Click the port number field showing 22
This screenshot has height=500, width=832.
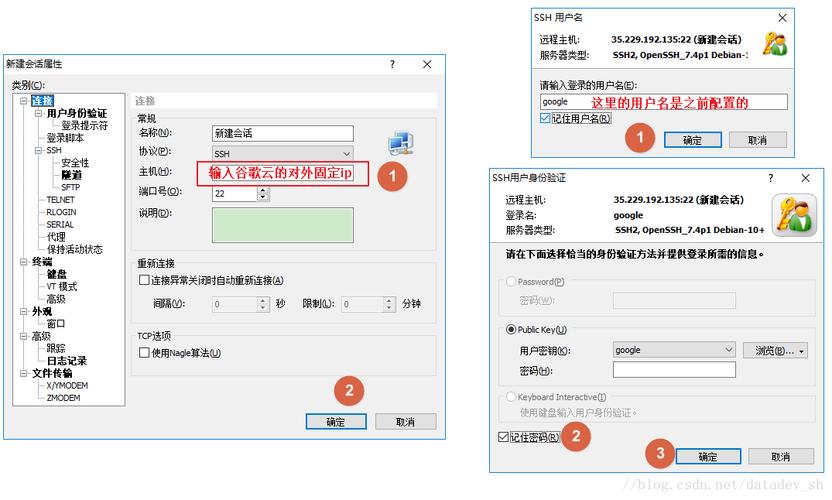[235, 194]
